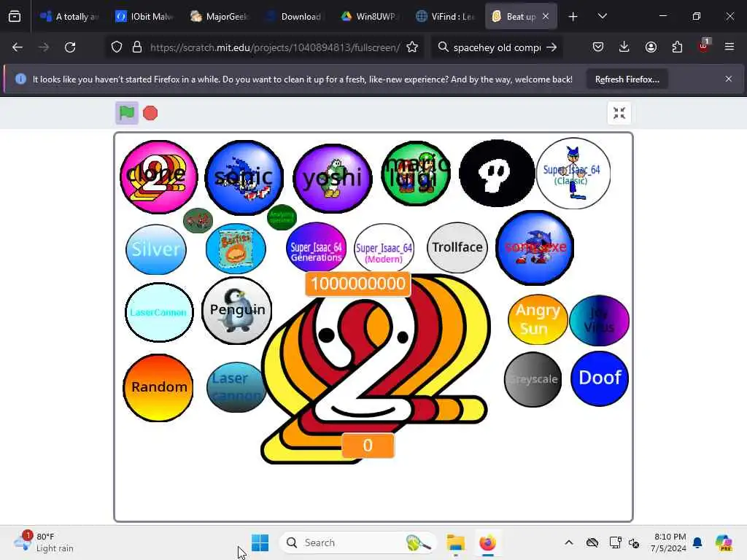Click the tracking protection shield icon
Image resolution: width=747 pixels, height=560 pixels.
point(117,47)
